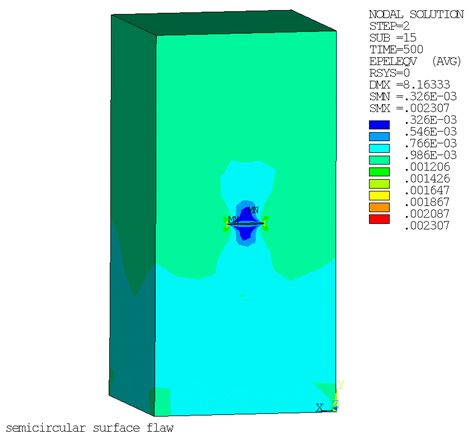Viewport: 472px width, 440px height.
Task: Click the .001426 legend value
Action: pyautogui.click(x=427, y=179)
